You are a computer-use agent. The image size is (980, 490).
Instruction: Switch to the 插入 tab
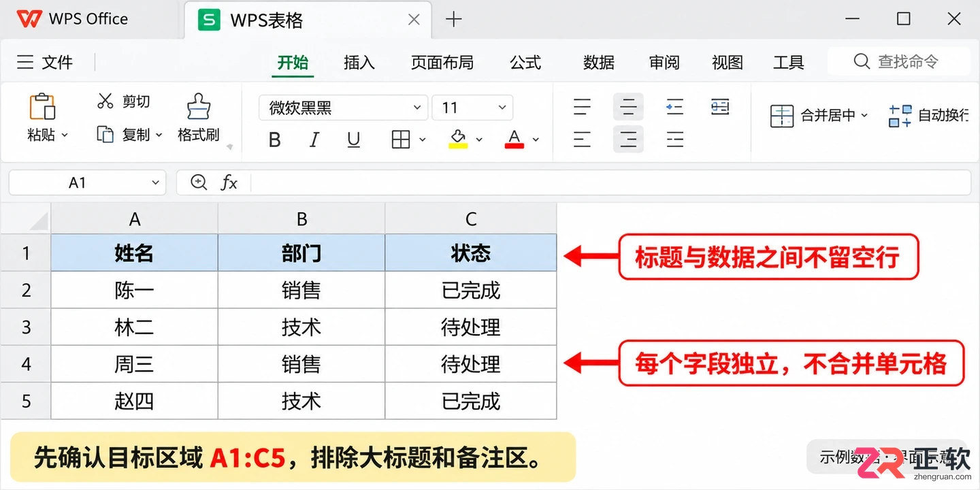click(x=359, y=63)
